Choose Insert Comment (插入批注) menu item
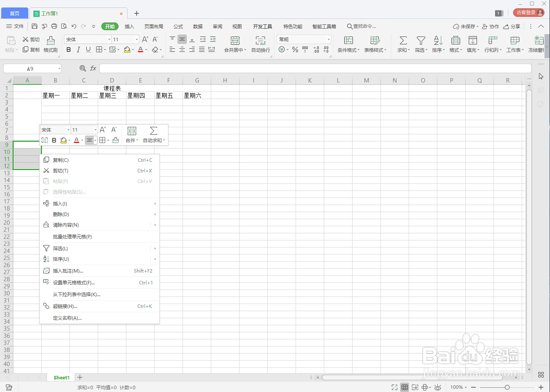 click(x=100, y=271)
